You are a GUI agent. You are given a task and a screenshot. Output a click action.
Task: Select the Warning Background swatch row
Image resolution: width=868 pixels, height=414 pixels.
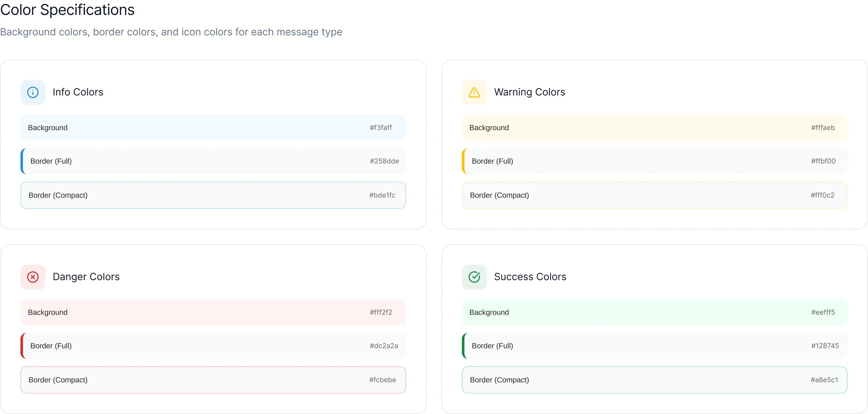tap(654, 128)
